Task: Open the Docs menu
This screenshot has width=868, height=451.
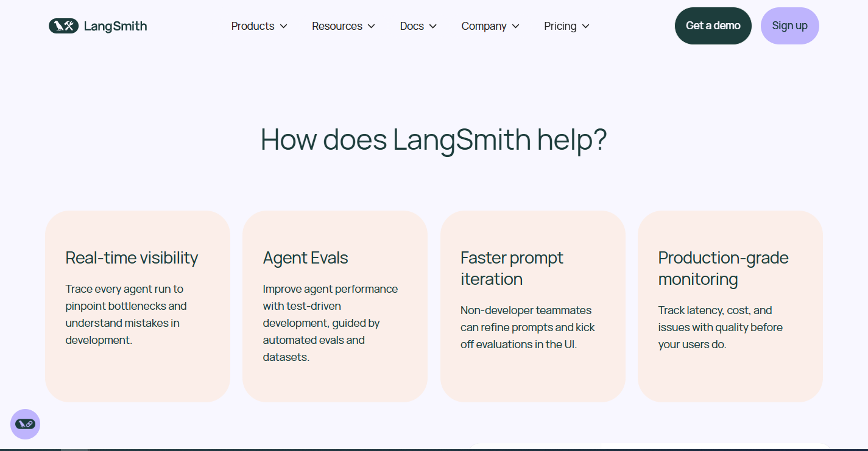Action: 418,26
